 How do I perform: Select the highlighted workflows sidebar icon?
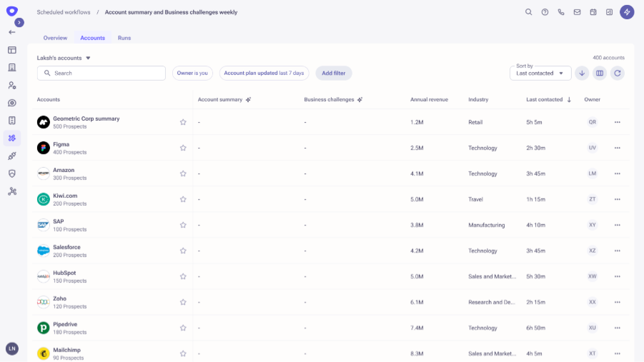click(12, 139)
